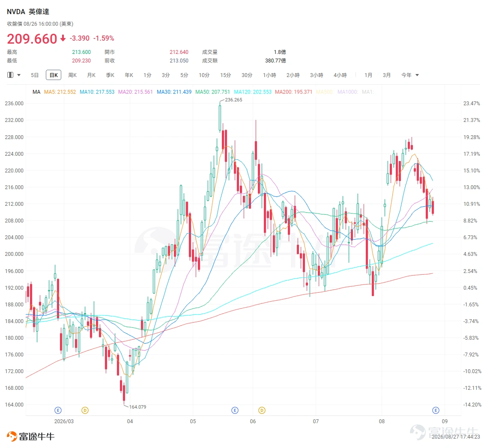Click the NVDA 英偉達 stock title

(28, 12)
